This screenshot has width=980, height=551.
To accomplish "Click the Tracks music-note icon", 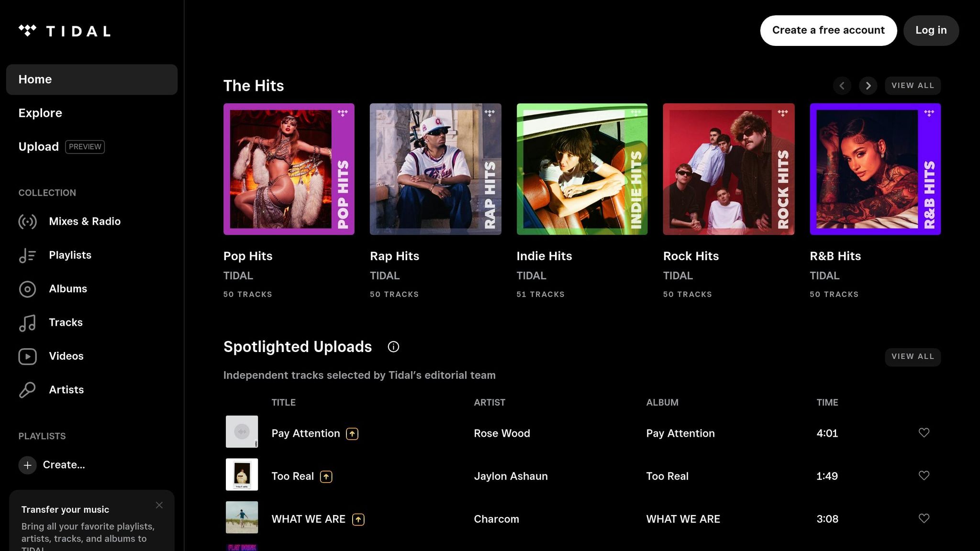I will coord(28,323).
